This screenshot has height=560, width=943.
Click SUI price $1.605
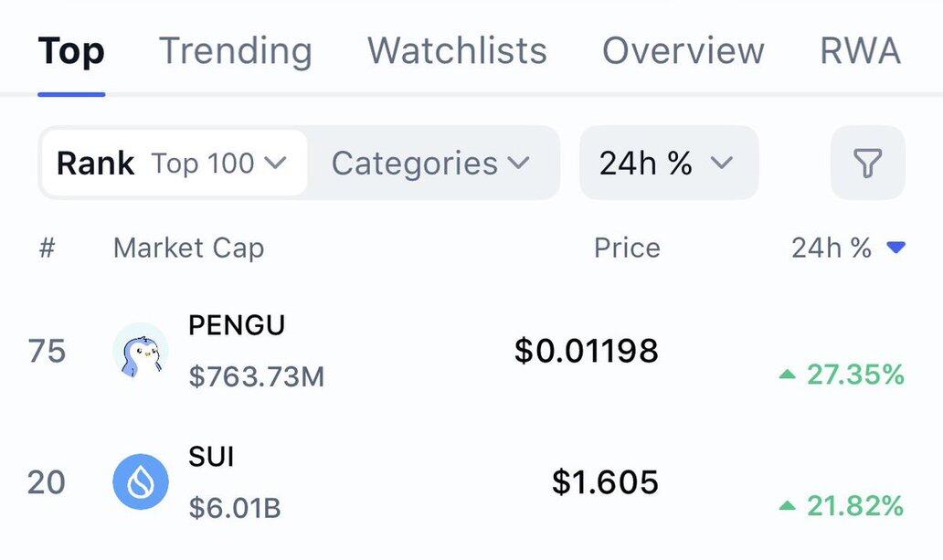(605, 481)
